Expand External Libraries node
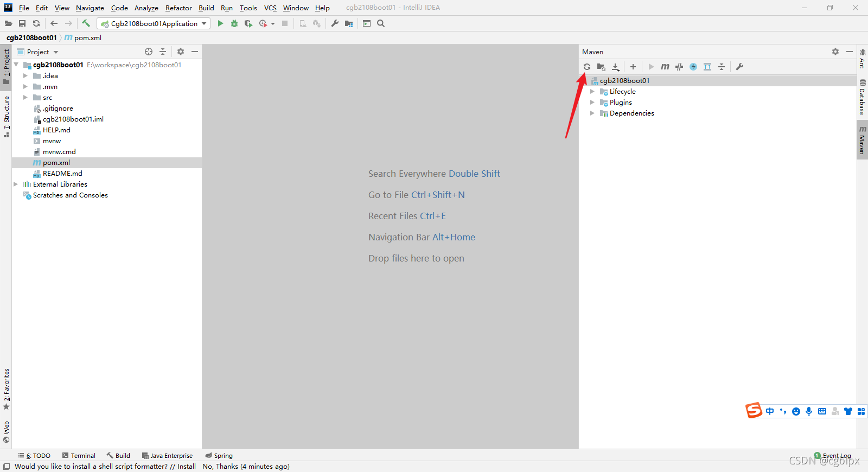This screenshot has height=472, width=868. (16, 184)
